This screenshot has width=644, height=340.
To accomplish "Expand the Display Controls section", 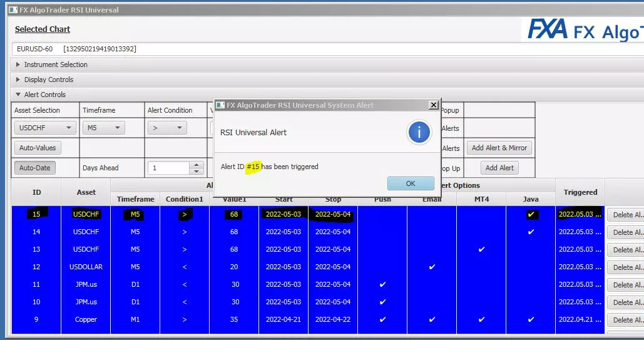I will pos(18,80).
